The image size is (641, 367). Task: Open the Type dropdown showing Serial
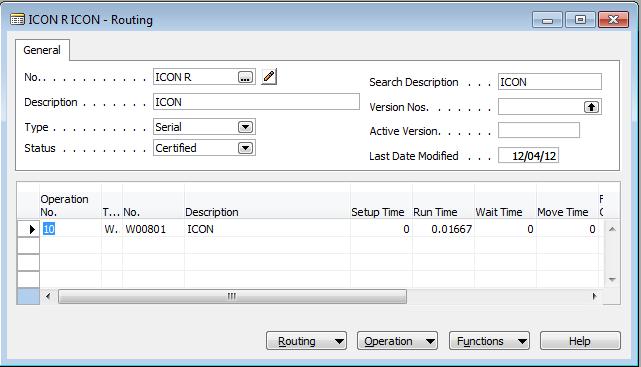tap(245, 127)
